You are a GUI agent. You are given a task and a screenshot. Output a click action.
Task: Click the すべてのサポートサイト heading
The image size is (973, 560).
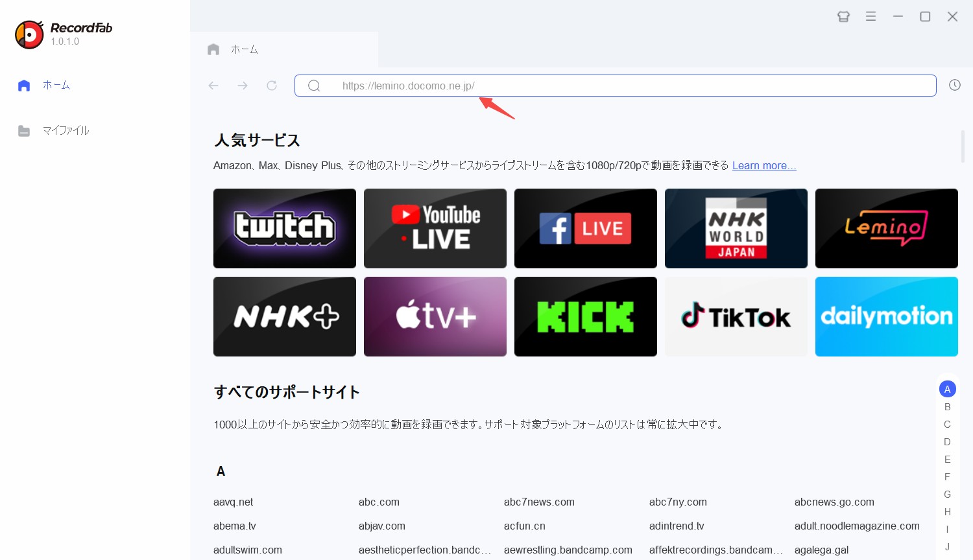pos(287,392)
